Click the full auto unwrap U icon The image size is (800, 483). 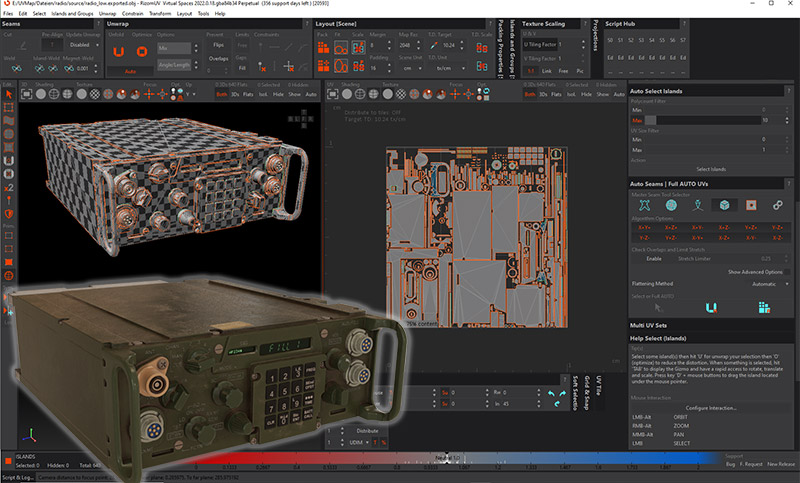[x=712, y=308]
